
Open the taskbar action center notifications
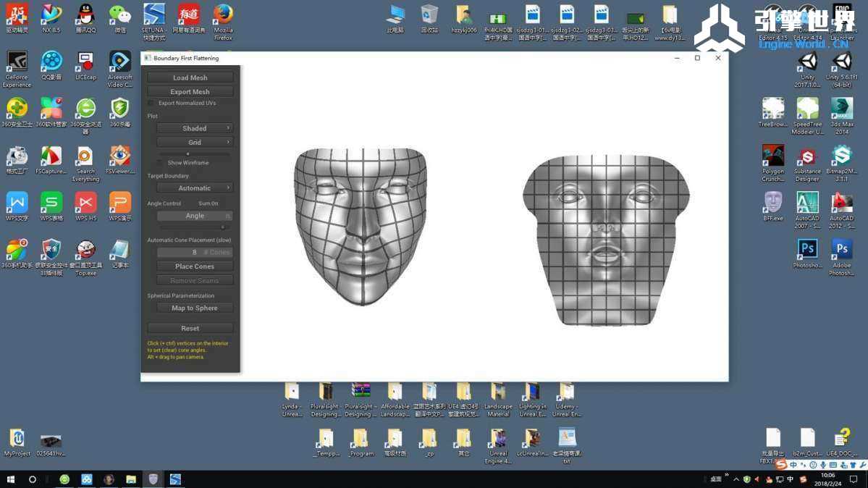point(853,479)
